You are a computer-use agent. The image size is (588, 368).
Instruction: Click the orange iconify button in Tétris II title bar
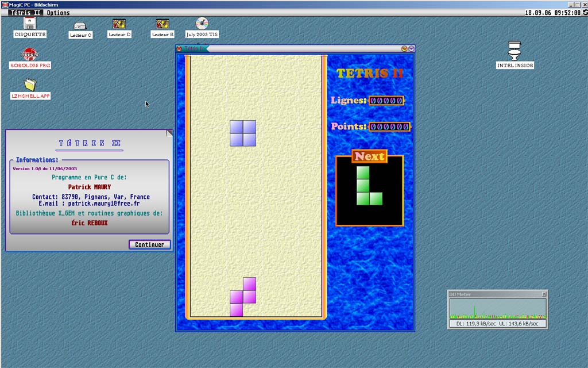404,49
